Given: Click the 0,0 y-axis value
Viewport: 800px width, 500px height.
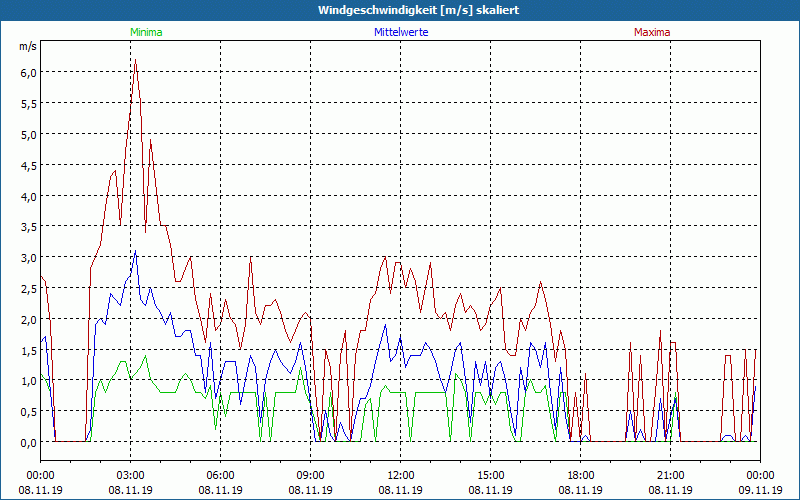Looking at the screenshot, I should click(x=28, y=443).
